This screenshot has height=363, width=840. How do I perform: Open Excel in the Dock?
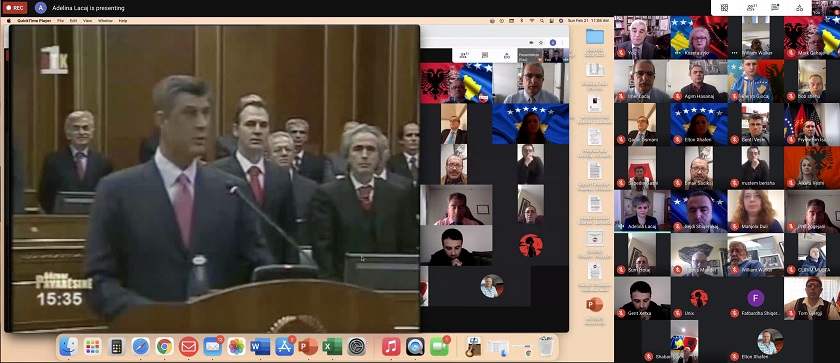tap(332, 347)
